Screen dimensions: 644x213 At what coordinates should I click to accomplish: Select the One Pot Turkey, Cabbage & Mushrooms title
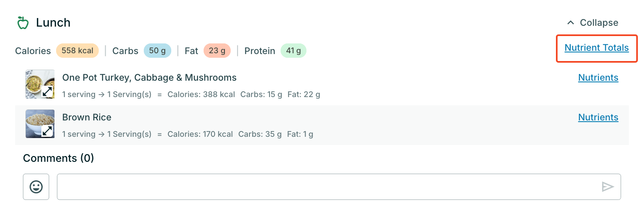[150, 78]
